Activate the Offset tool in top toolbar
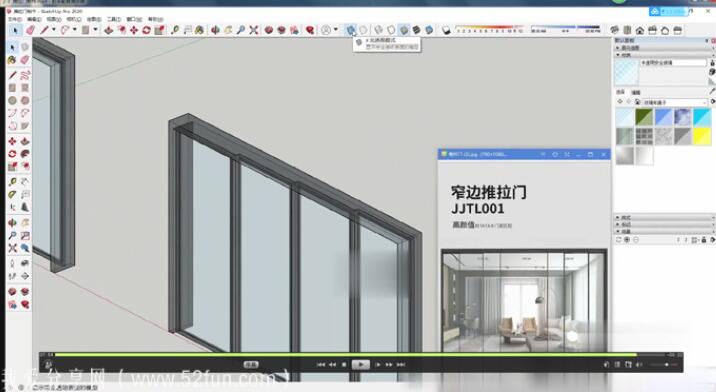The image size is (716, 392). tap(122, 30)
